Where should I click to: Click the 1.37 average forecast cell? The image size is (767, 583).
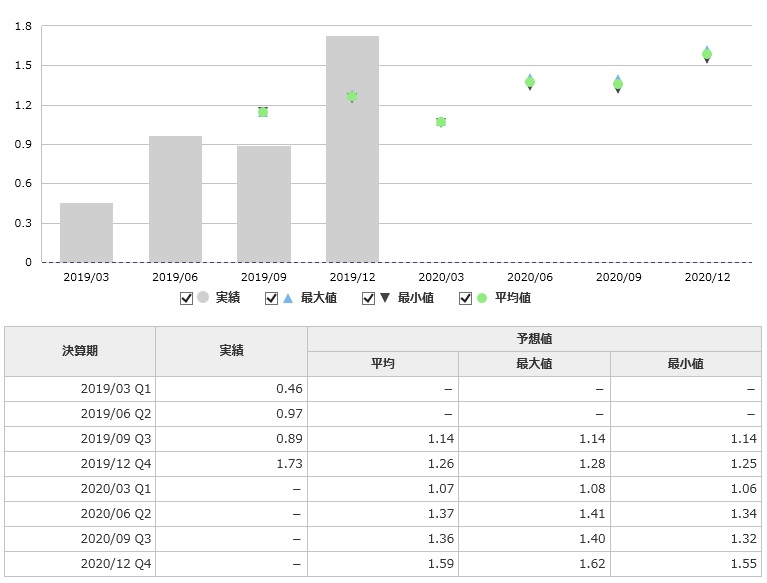pos(383,514)
